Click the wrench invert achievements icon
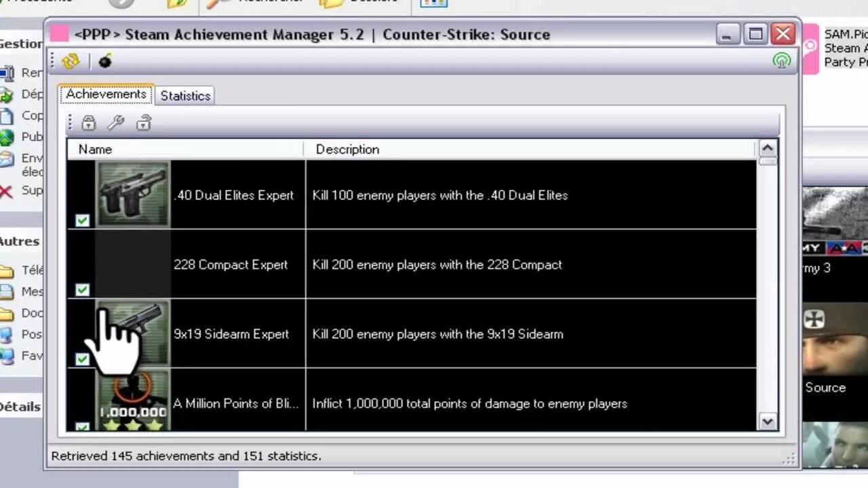The height and width of the screenshot is (488, 868). pyautogui.click(x=116, y=123)
